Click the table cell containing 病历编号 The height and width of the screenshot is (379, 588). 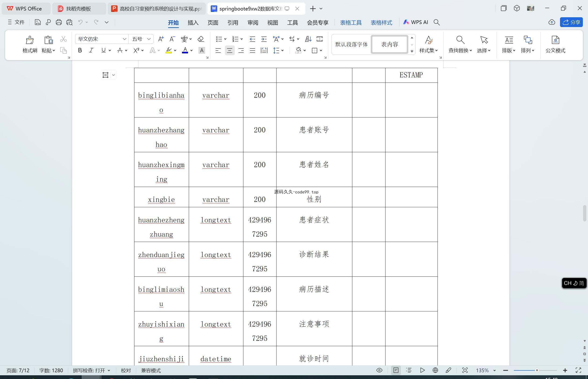coord(314,100)
